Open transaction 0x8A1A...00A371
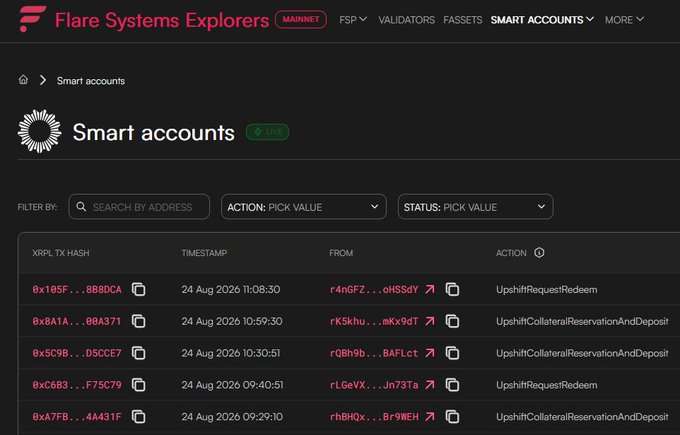680x435 pixels. (77, 321)
